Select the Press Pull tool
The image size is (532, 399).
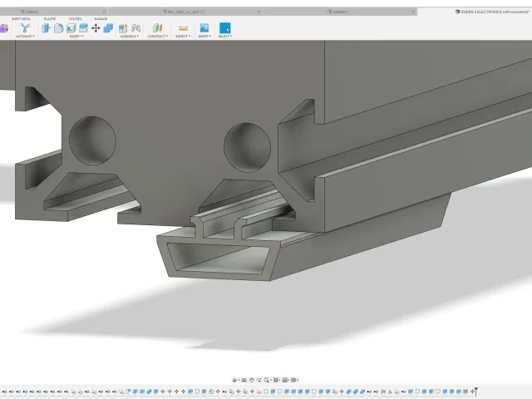point(46,28)
